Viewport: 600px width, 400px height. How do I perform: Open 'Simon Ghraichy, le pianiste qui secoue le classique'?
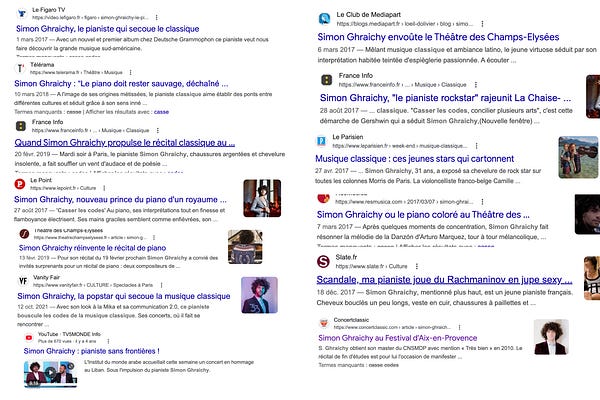(108, 29)
